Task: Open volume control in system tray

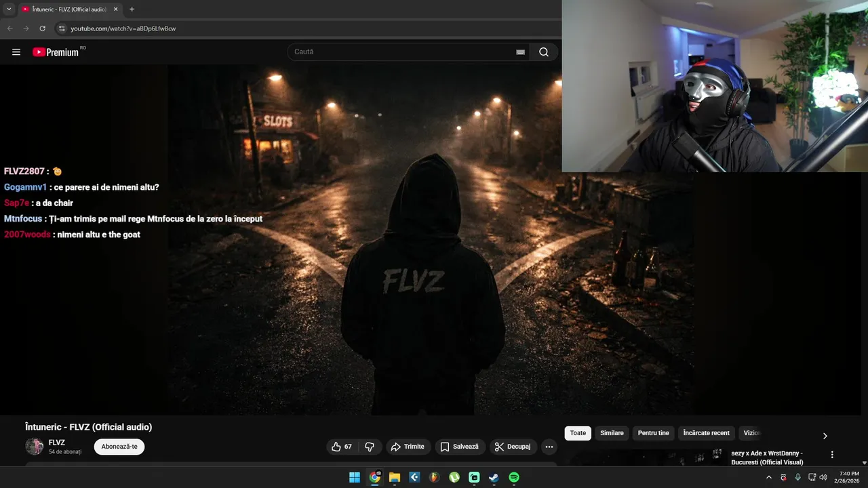Action: [823, 477]
